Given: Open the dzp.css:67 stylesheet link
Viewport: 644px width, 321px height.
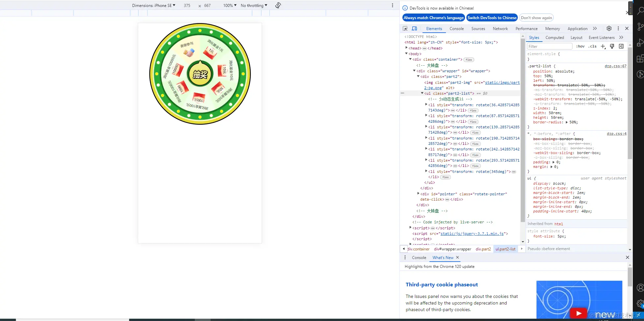Looking at the screenshot, I should tap(615, 66).
